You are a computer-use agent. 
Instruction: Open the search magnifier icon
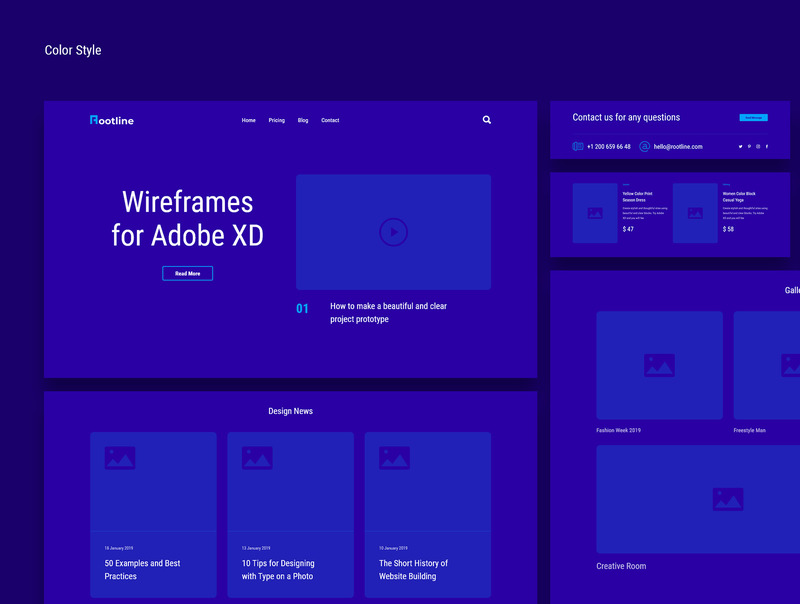click(487, 120)
